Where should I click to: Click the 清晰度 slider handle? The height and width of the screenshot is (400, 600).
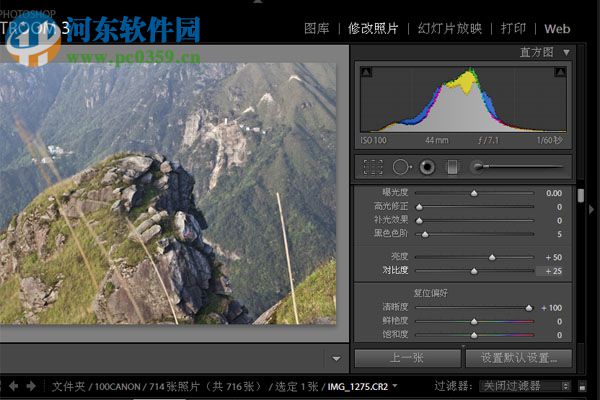[529, 308]
